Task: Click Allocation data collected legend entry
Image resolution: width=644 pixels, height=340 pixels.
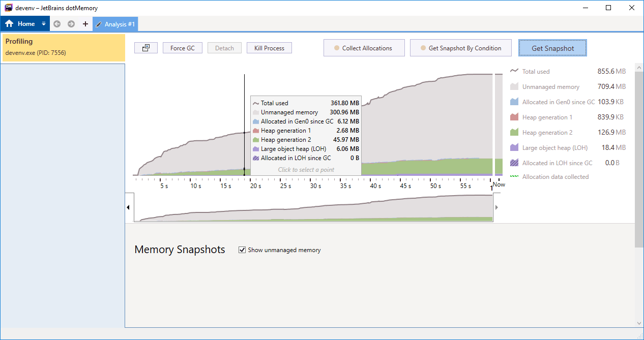Action: 555,177
